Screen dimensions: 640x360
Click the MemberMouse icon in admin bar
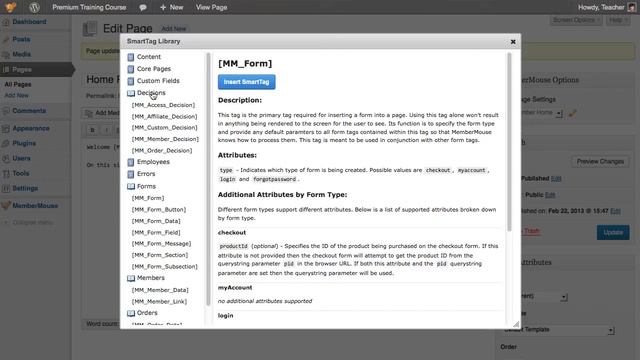11,7
